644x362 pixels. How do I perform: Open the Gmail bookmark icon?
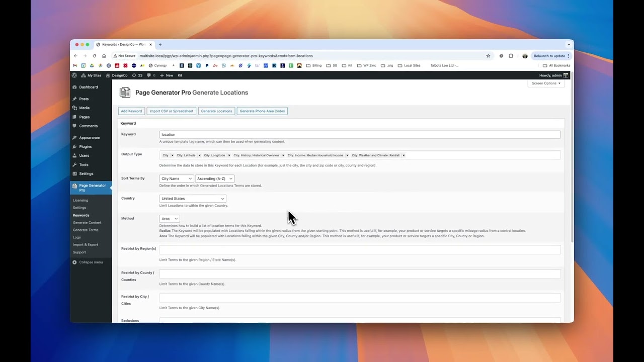click(x=75, y=65)
